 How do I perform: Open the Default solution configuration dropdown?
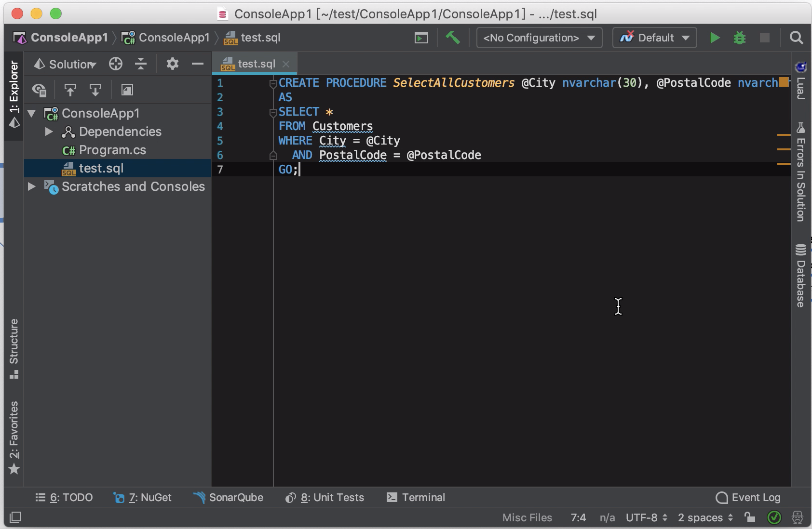(654, 38)
